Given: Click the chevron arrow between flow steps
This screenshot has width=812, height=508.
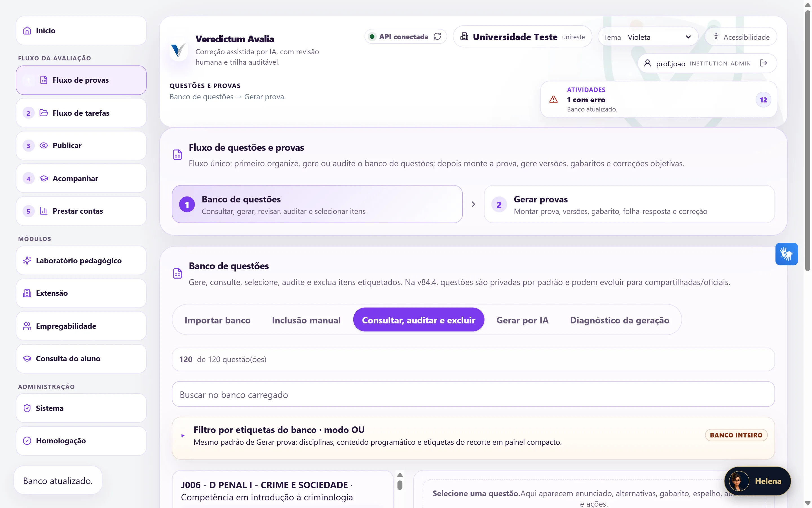Looking at the screenshot, I should tap(473, 204).
